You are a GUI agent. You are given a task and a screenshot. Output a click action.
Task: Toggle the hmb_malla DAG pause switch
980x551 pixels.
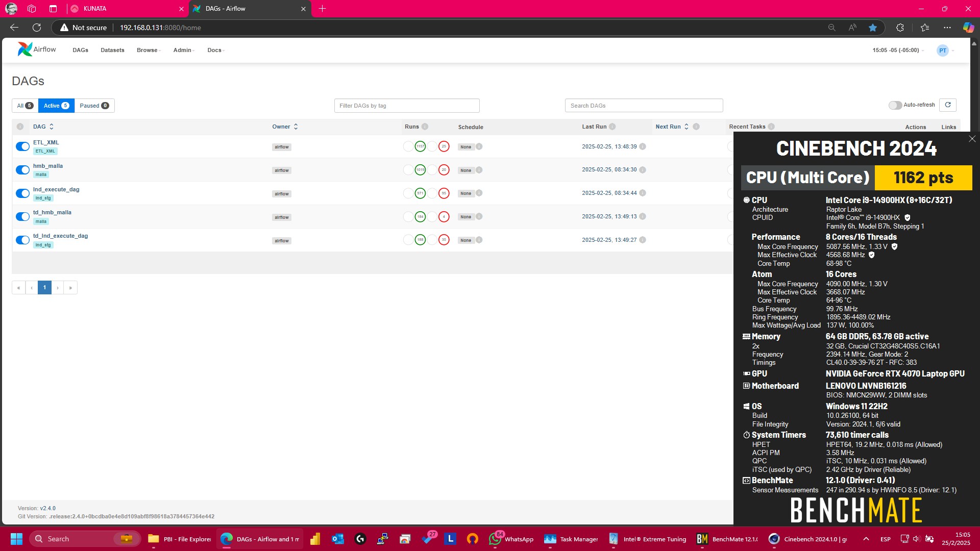click(22, 170)
